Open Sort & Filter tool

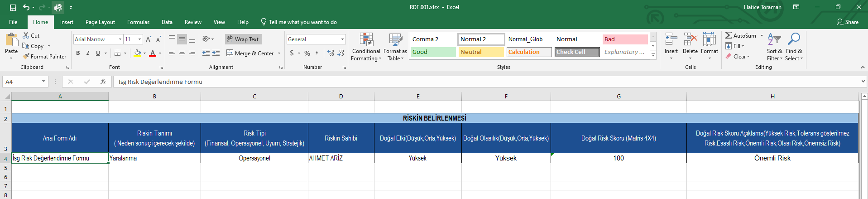point(774,47)
